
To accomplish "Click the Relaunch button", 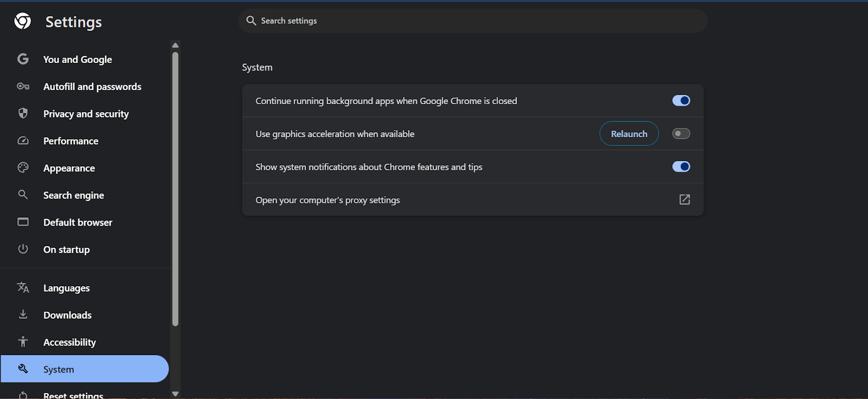I will 629,133.
